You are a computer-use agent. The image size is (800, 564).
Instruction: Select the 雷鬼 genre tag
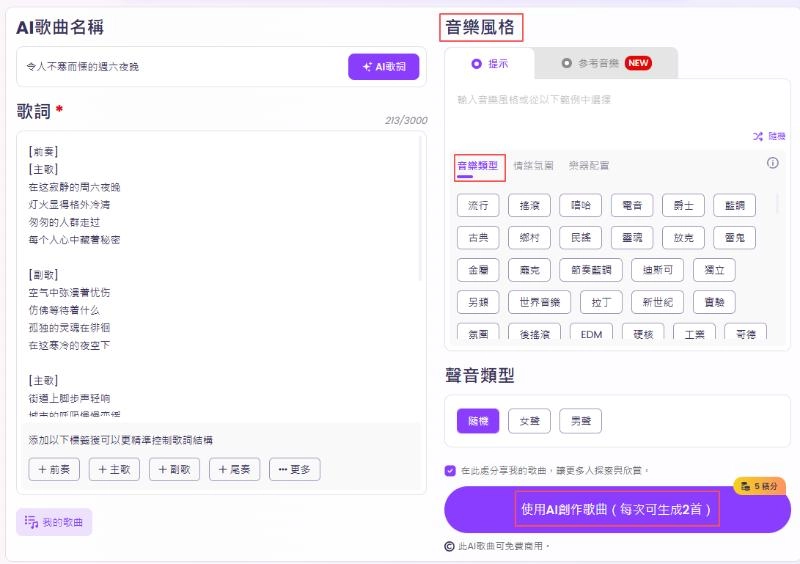pos(735,238)
